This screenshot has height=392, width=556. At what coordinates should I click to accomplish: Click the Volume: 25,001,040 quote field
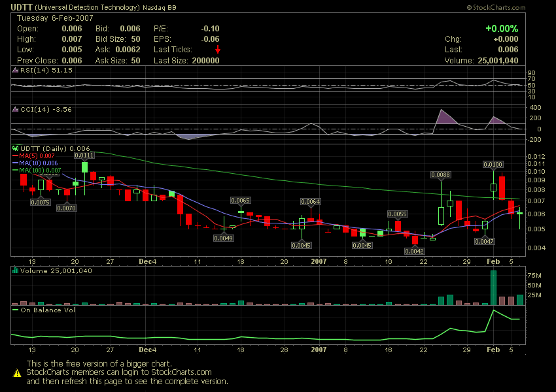(481, 61)
